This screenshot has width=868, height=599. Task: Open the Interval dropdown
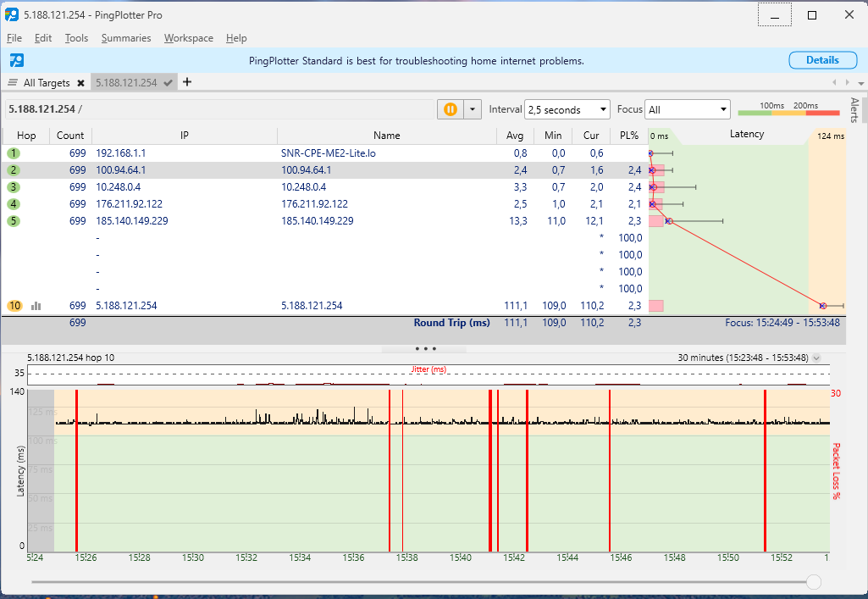[567, 109]
